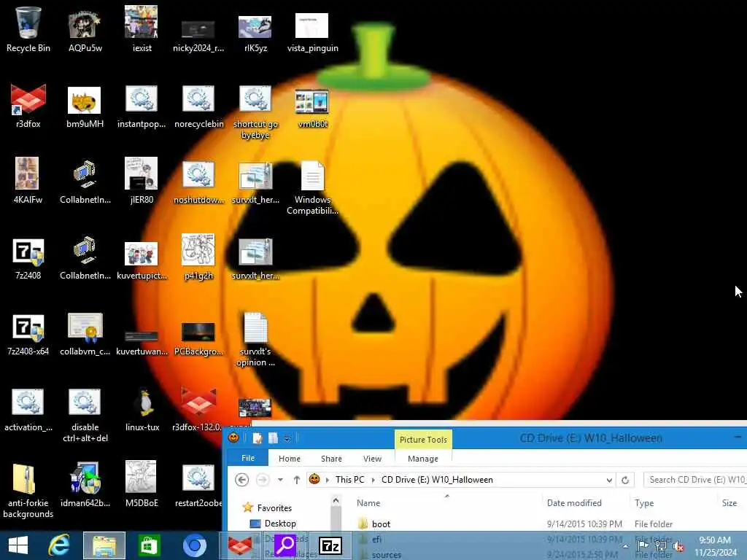This screenshot has height=560, width=747.
Task: Select the r3dfox shortcut on desktop
Action: click(x=28, y=106)
